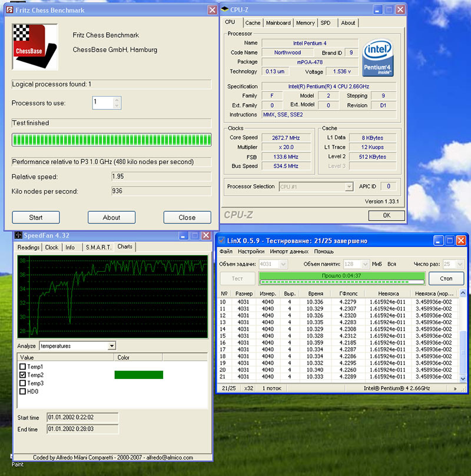The image size is (471, 476).
Task: Open the Настройки menu in LinX
Action: click(x=251, y=251)
